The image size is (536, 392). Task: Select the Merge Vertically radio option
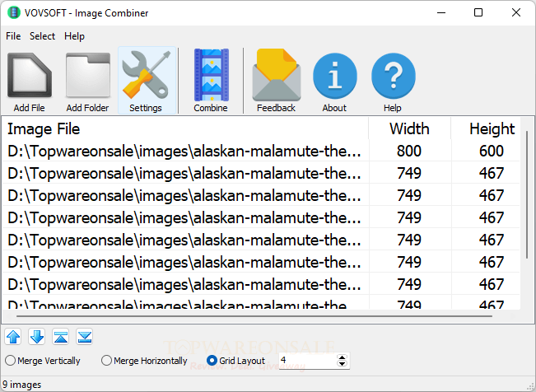42,361
